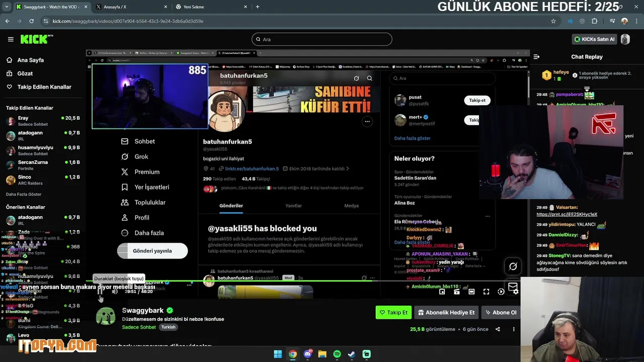Image resolution: width=644 pixels, height=362 pixels.
Task: Open Gözat in the sidebar
Action: pos(25,73)
